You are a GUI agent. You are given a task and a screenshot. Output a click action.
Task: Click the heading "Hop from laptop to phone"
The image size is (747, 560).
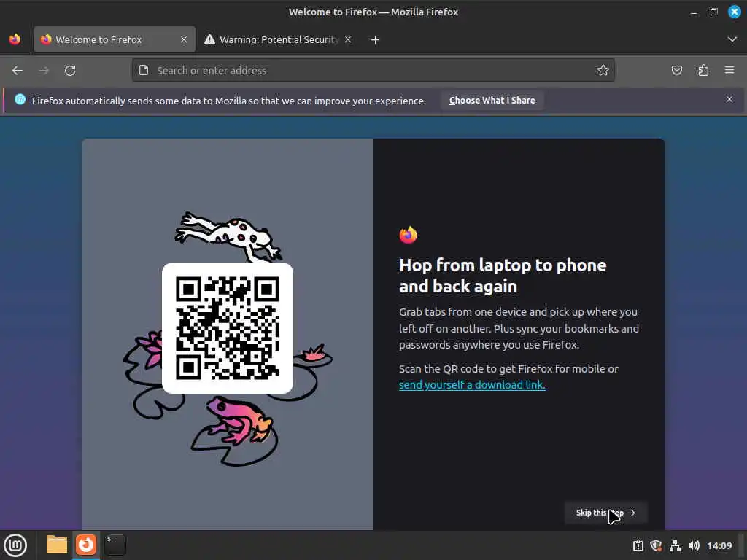pos(503,265)
